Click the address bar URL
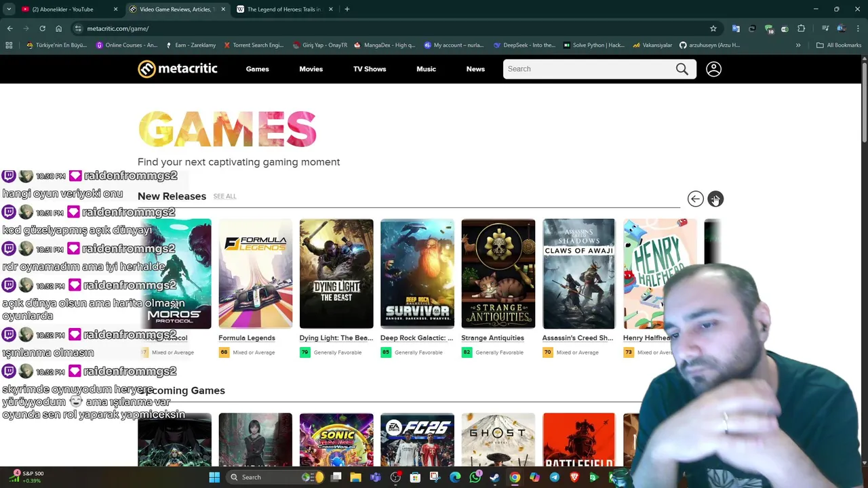 click(118, 28)
